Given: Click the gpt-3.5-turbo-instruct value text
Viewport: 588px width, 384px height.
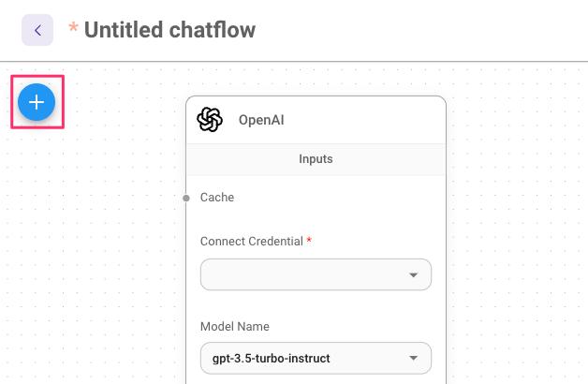Looking at the screenshot, I should pos(272,359).
